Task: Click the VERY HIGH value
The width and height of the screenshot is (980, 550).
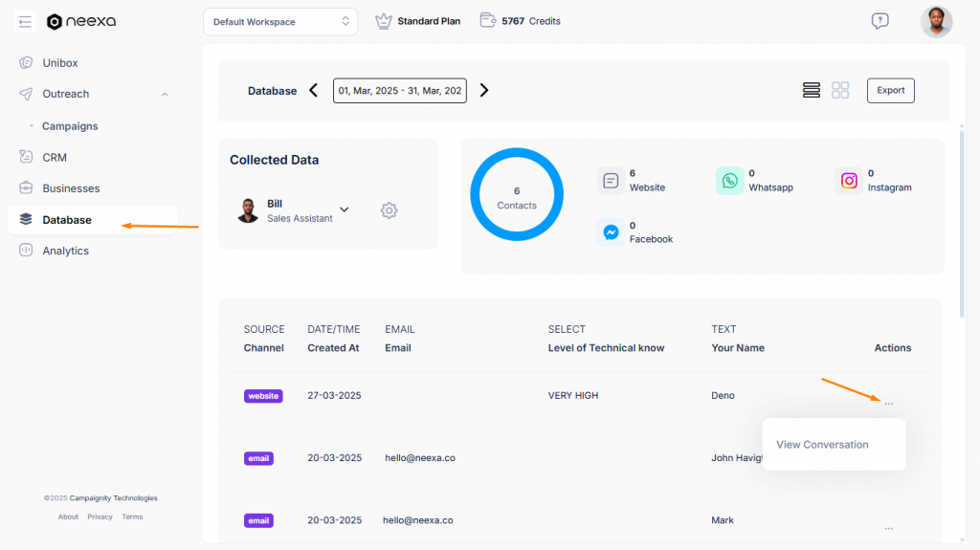Action: (x=573, y=396)
